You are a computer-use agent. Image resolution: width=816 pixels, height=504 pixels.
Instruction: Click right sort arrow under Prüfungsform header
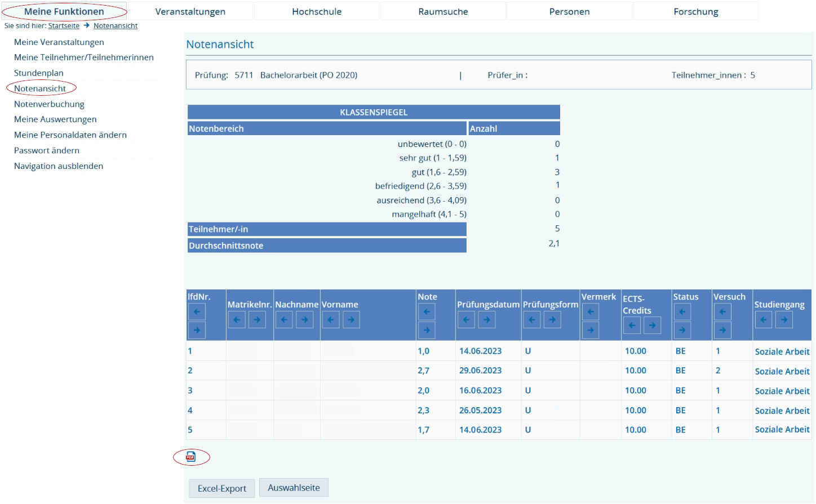tap(552, 320)
